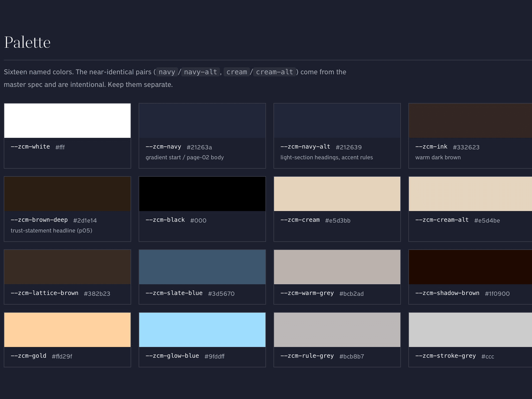Pick the zcm-navy-alt color swatch
The image size is (532, 399).
pyautogui.click(x=337, y=121)
